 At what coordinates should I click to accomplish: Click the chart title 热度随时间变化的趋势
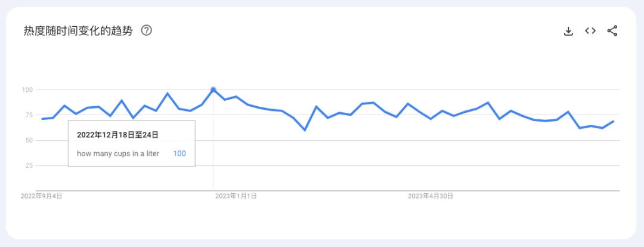78,30
